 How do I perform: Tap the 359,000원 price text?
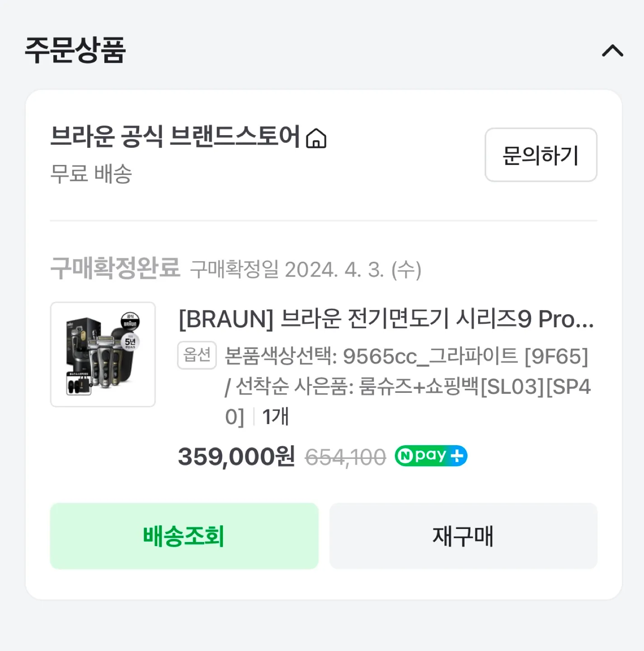click(237, 456)
